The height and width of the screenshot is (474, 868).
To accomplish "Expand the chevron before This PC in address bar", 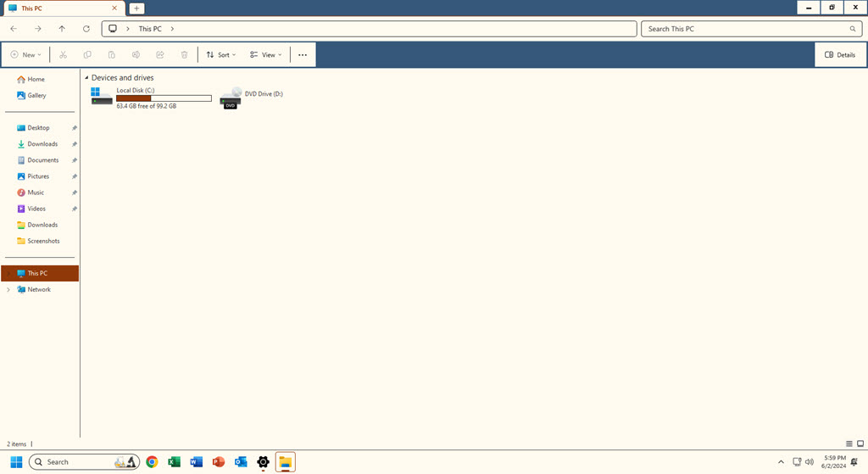I will pos(128,29).
